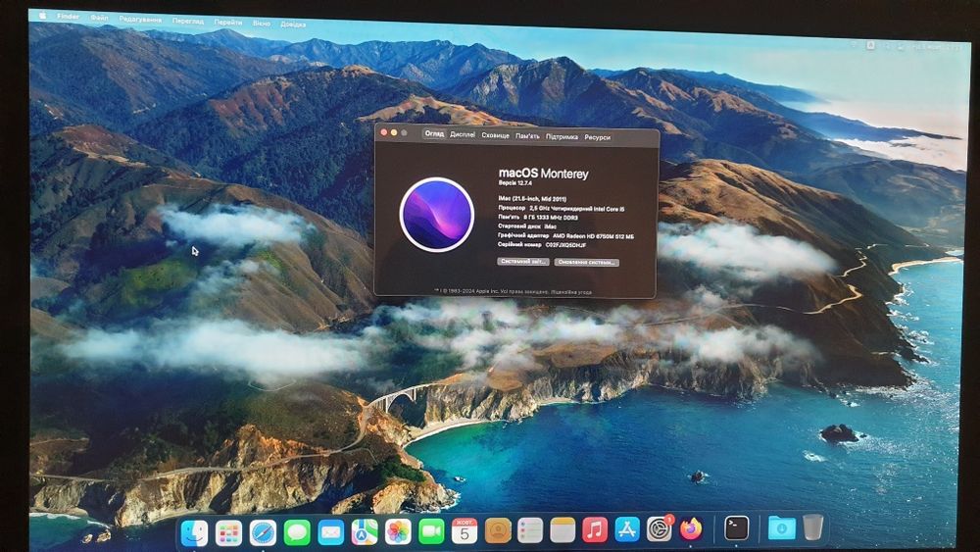
Task: Close the About This Mac window
Action: pyautogui.click(x=384, y=132)
